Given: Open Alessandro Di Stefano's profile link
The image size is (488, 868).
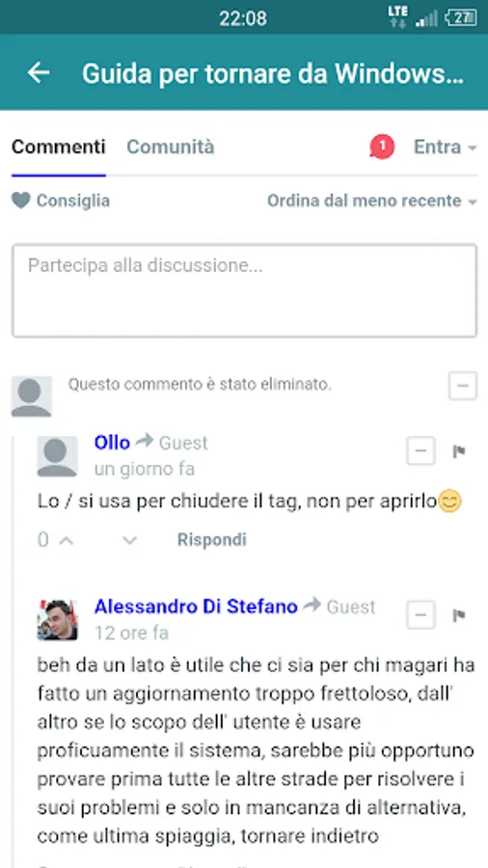Looking at the screenshot, I should 196,607.
